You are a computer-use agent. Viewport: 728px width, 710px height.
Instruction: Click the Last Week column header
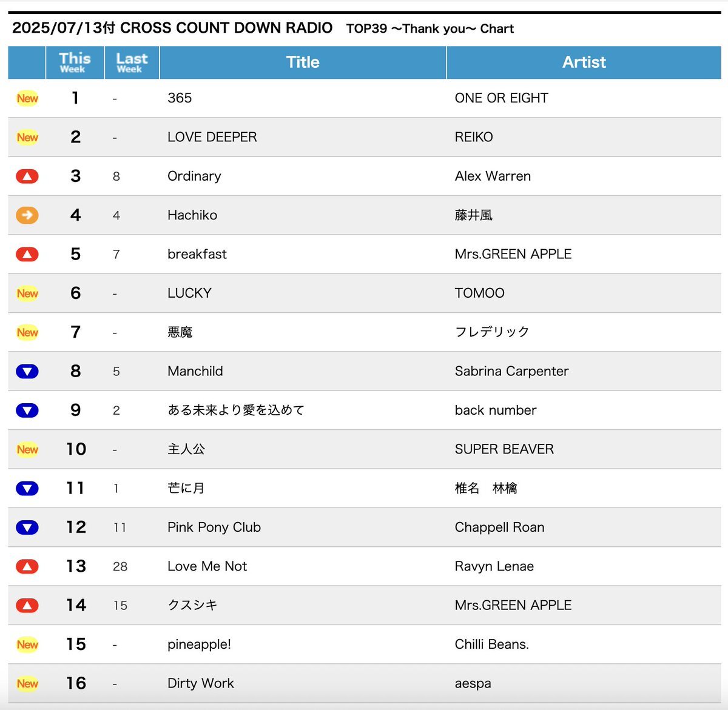tap(132, 62)
